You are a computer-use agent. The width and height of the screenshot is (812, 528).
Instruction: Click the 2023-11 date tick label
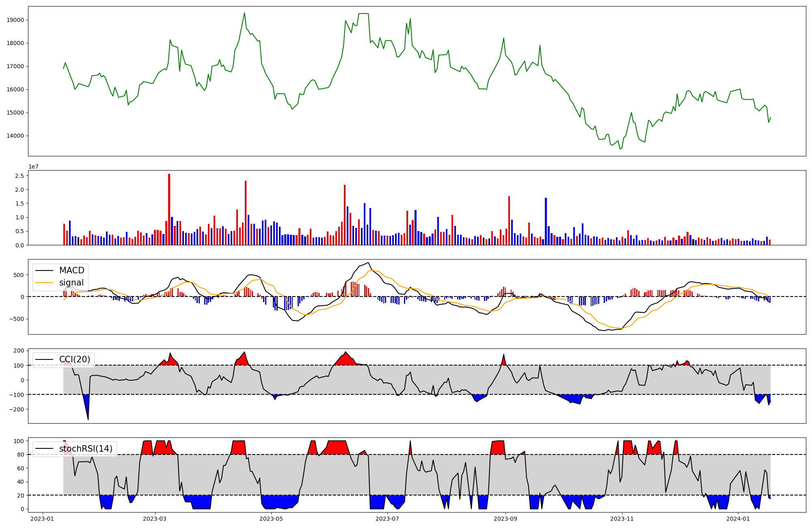click(x=622, y=519)
